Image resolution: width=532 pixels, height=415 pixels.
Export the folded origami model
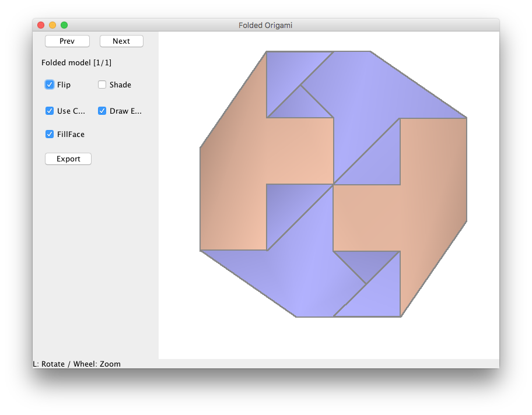click(x=68, y=159)
